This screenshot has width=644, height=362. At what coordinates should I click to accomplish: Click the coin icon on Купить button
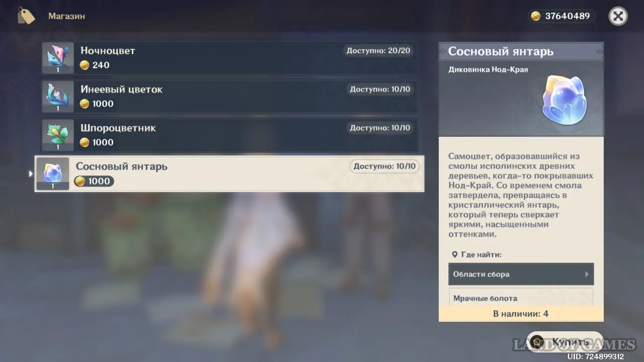538,342
